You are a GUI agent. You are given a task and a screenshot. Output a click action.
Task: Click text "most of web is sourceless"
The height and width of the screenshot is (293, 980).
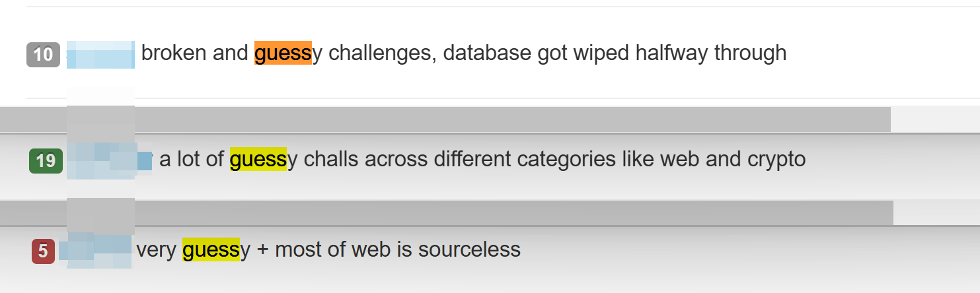pyautogui.click(x=398, y=249)
